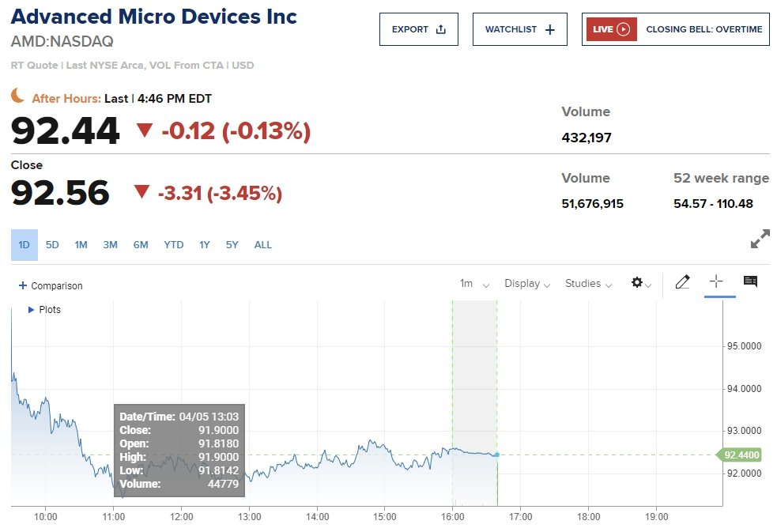Open the 1m interval dropdown
This screenshot has width=777, height=532.
click(x=474, y=284)
